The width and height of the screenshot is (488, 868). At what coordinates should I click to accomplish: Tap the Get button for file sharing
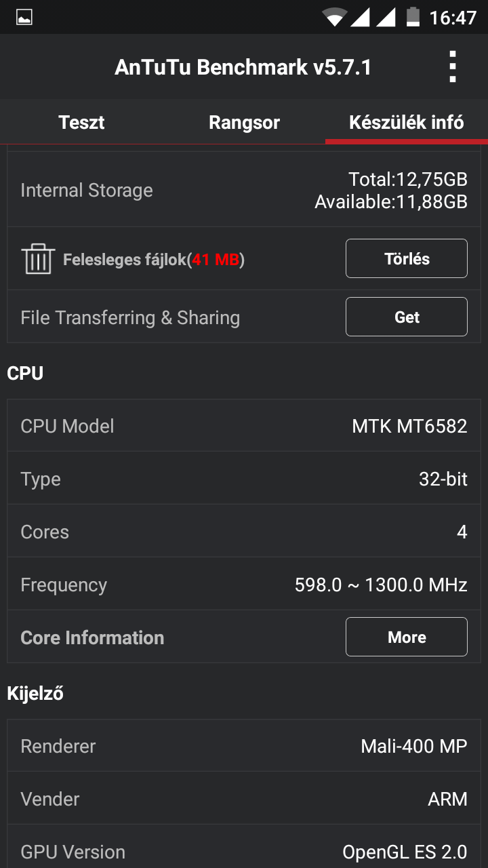(x=406, y=317)
